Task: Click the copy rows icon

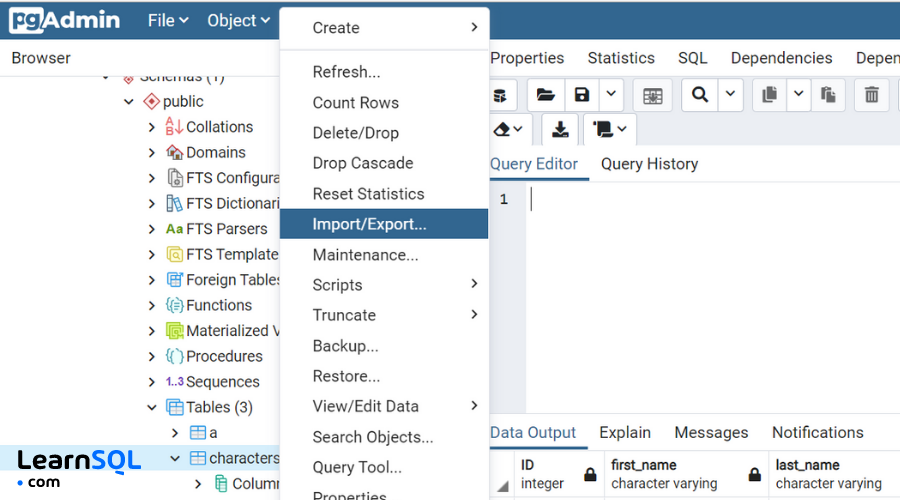Action: pyautogui.click(x=770, y=95)
